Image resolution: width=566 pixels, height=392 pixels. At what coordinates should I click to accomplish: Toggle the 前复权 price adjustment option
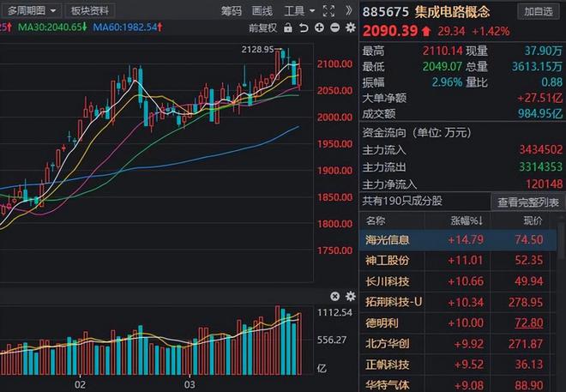click(x=262, y=27)
